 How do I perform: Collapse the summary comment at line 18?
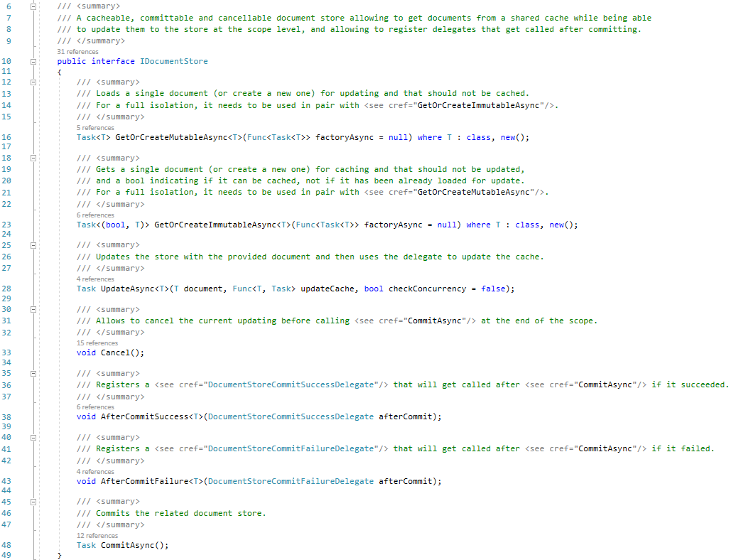(33, 158)
